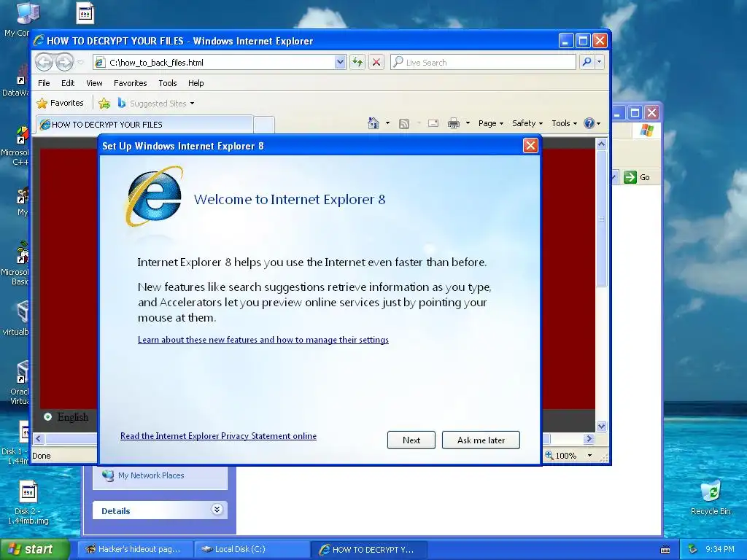This screenshot has width=747, height=560.
Task: Click the Windows flag logo in Local Disk window
Action: [647, 130]
